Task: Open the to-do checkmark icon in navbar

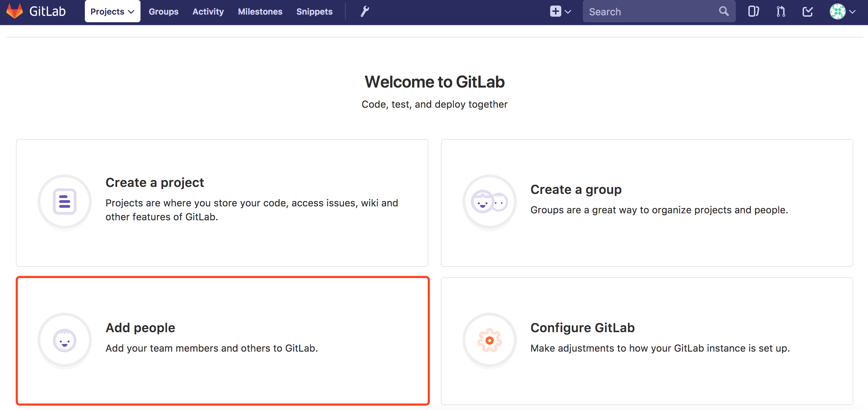Action: (807, 11)
